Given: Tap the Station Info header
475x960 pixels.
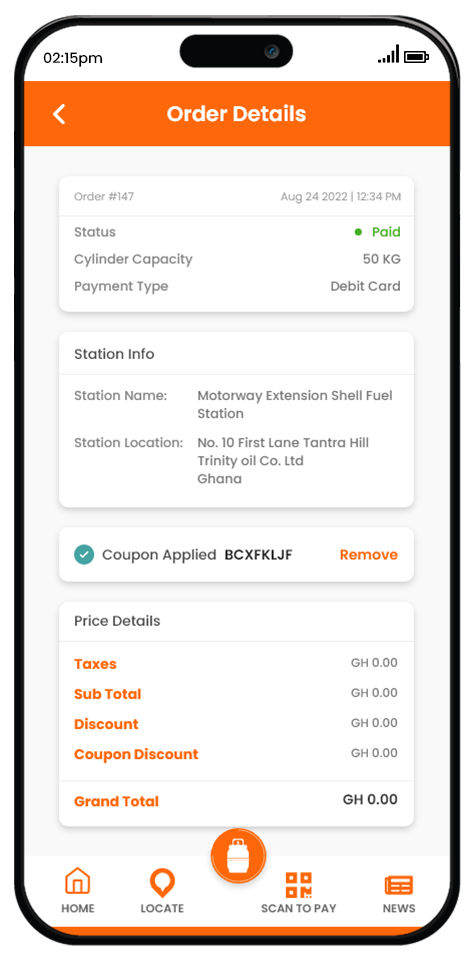Looking at the screenshot, I should click(x=114, y=354).
